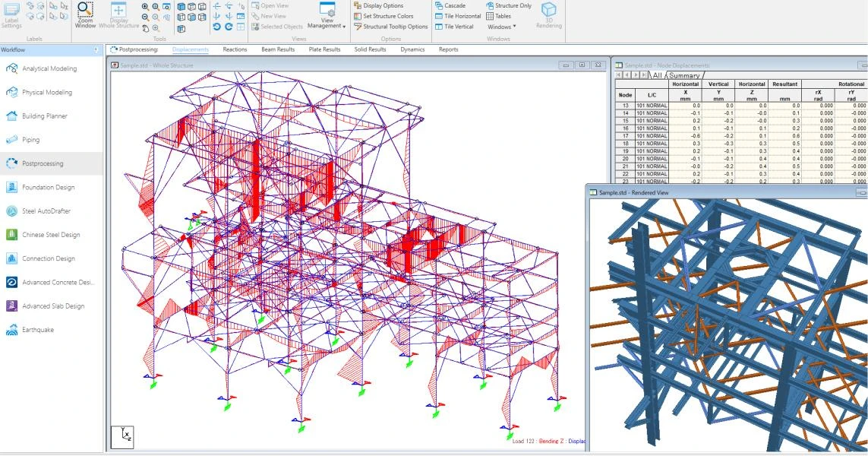Image resolution: width=868 pixels, height=456 pixels.
Task: Open the Connection Design workflow
Action: [49, 259]
